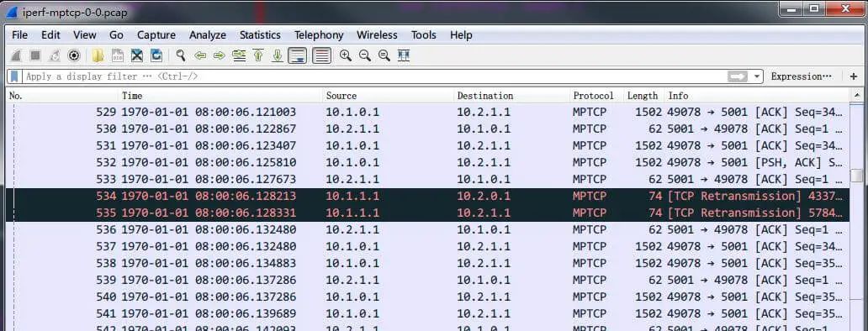868x331 pixels.
Task: Open the Capture menu
Action: tap(156, 34)
